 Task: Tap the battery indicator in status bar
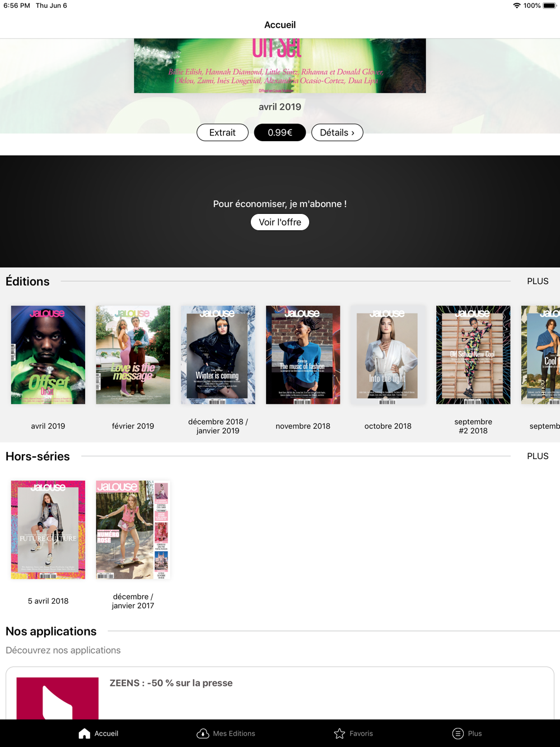(x=549, y=6)
